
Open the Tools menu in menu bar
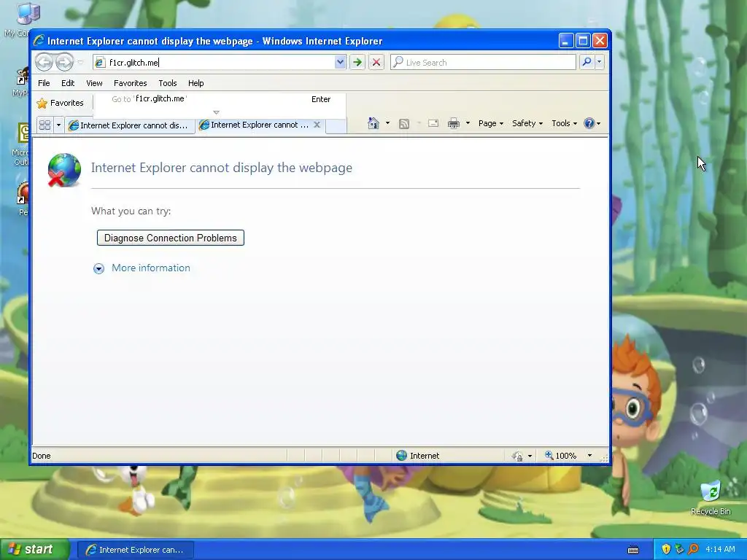tap(168, 83)
